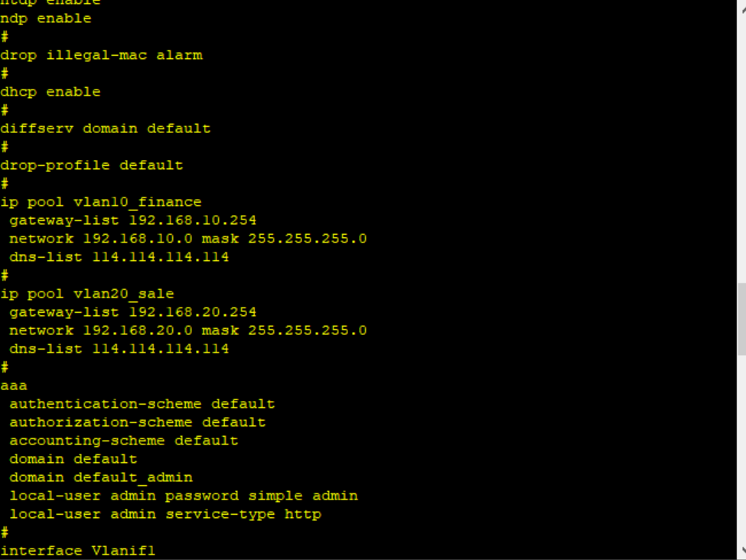Click 'local-user admin password simple admin' line
Image resolution: width=746 pixels, height=560 pixels.
pyautogui.click(x=184, y=496)
